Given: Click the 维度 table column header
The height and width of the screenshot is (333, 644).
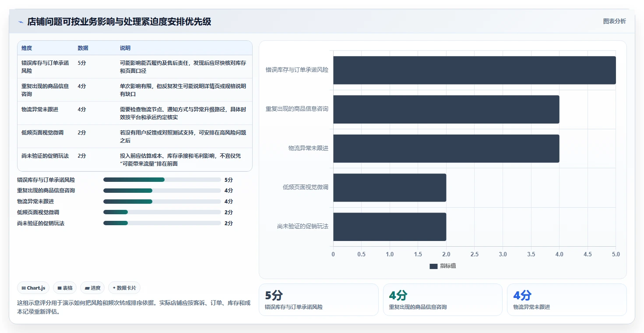Looking at the screenshot, I should 27,48.
